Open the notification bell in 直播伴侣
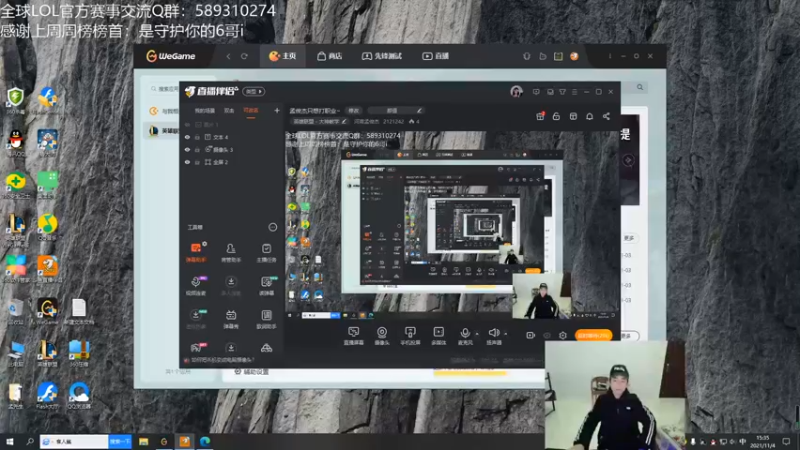 point(589,116)
